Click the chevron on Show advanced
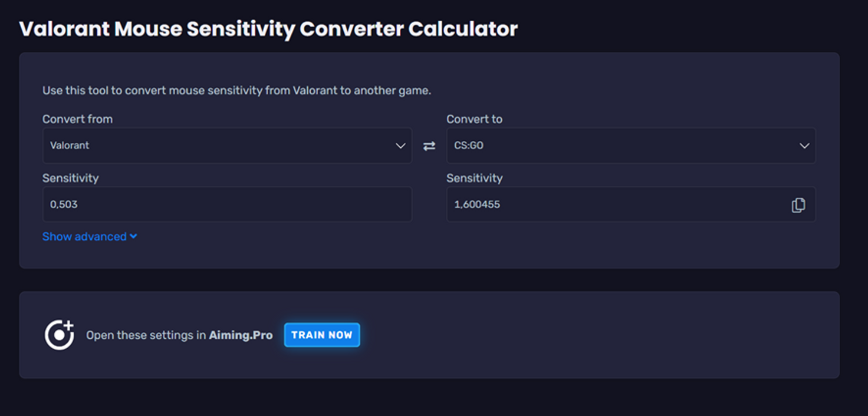This screenshot has width=868, height=416. pyautogui.click(x=133, y=236)
